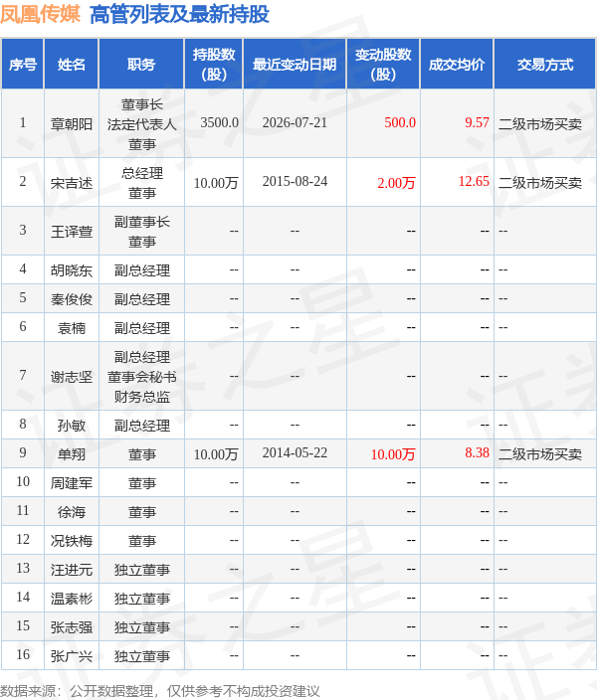
Task: Select the name 宋吉述 in row 2
Action: 72,183
